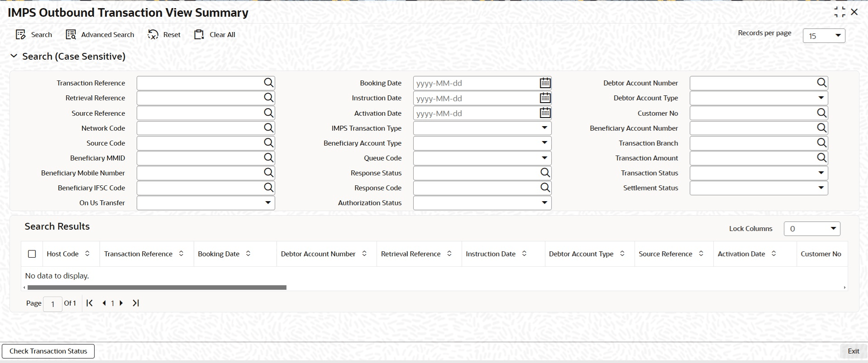Image resolution: width=868 pixels, height=363 pixels.
Task: Sort results by Transaction Reference column
Action: point(181,254)
